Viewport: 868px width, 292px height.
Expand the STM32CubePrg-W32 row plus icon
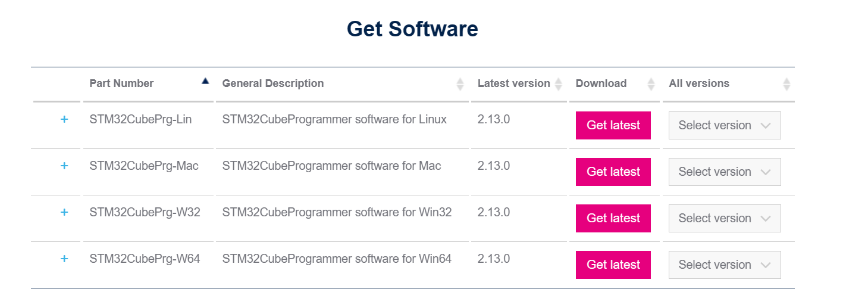[64, 212]
